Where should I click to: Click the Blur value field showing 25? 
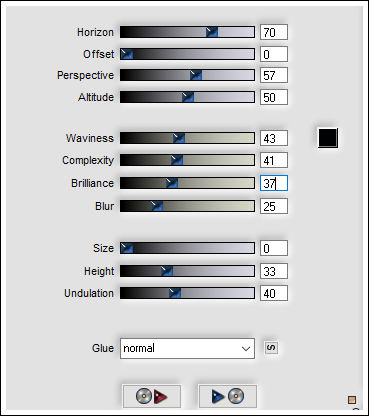pyautogui.click(x=274, y=206)
